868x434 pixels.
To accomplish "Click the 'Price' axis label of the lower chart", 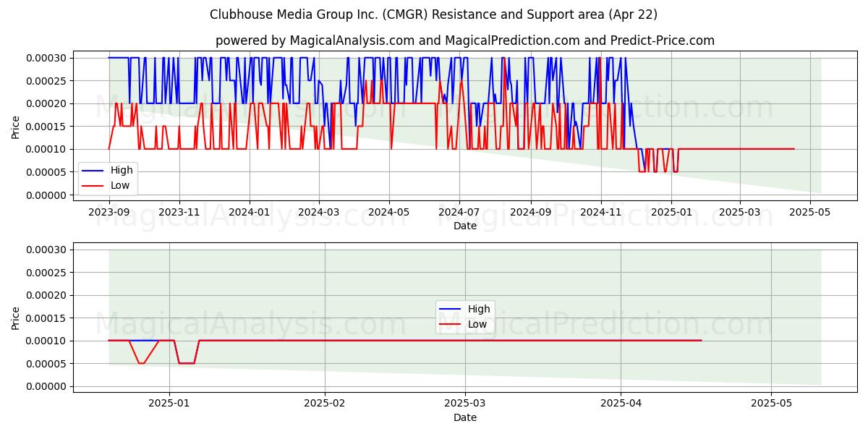I will coord(16,318).
